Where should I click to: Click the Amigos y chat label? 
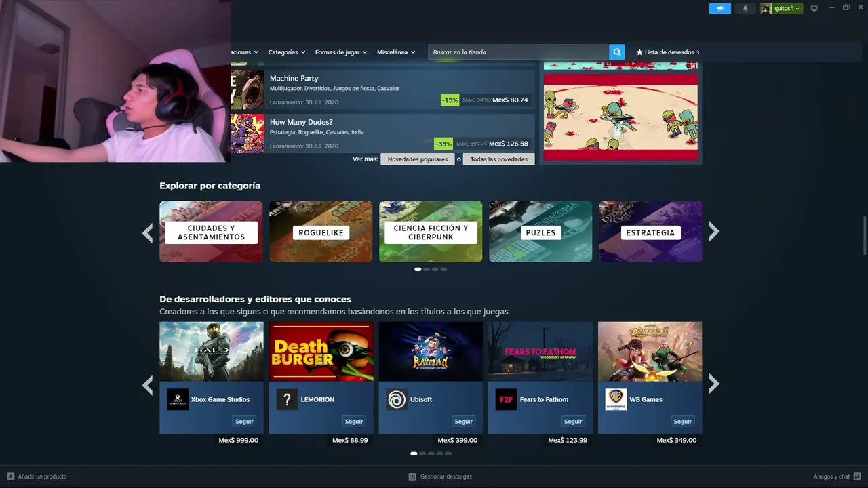click(x=831, y=476)
